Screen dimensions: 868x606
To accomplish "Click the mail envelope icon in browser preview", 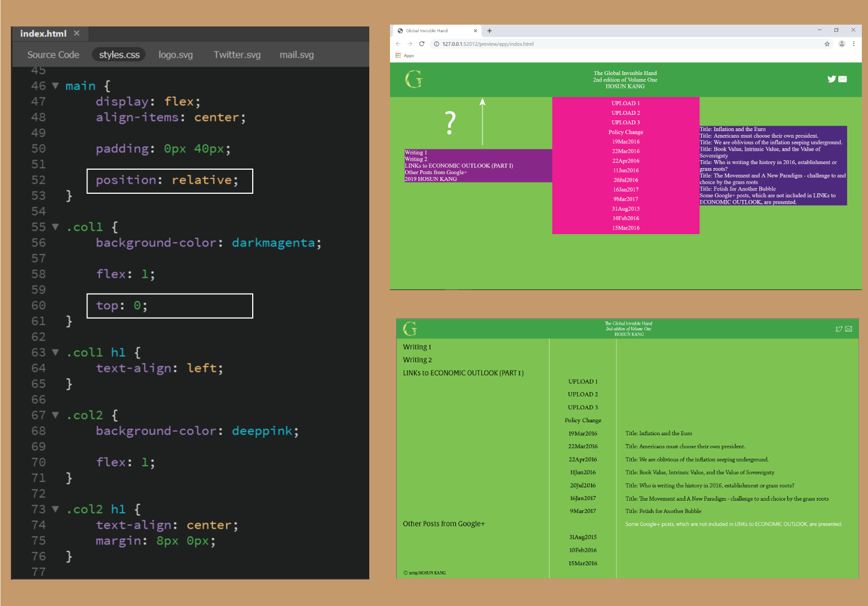I will click(x=842, y=79).
